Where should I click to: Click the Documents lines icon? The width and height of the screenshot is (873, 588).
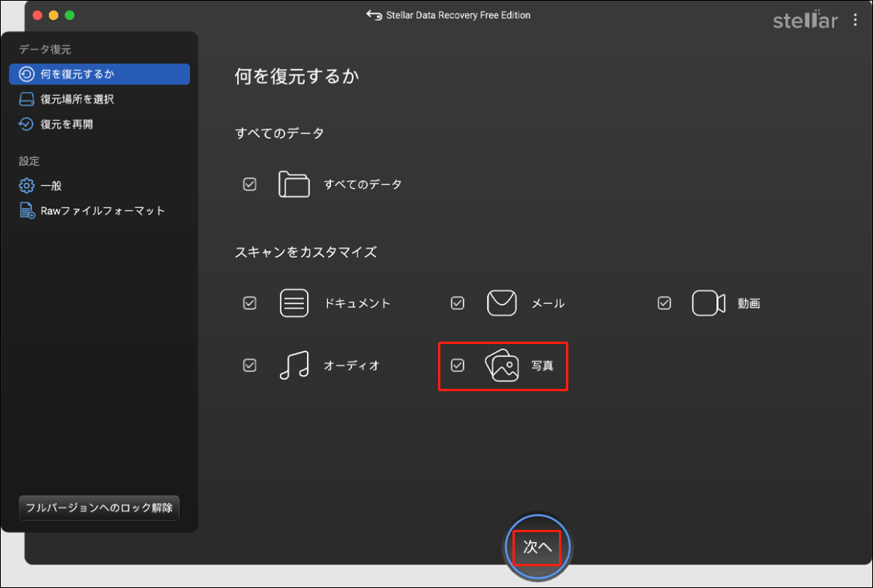pos(294,303)
